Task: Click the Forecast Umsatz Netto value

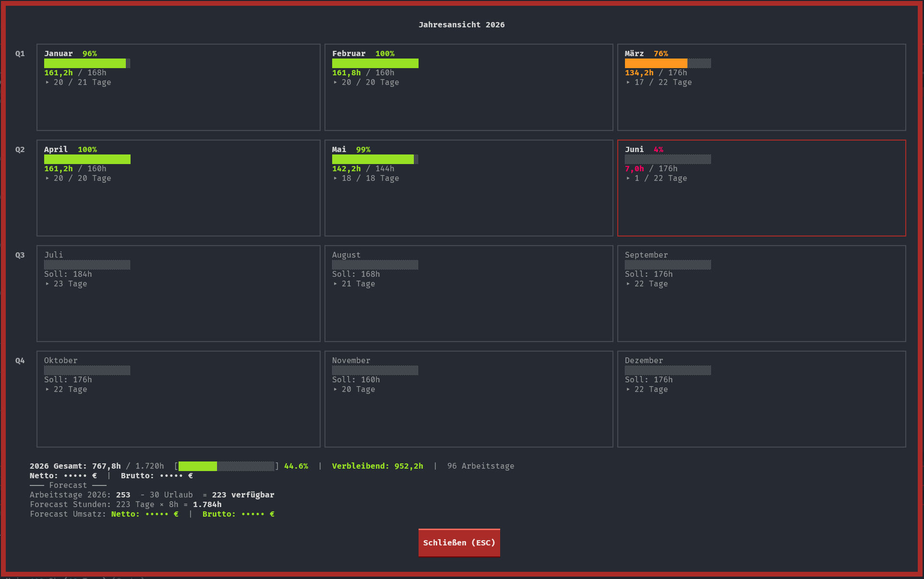Action: (x=145, y=514)
